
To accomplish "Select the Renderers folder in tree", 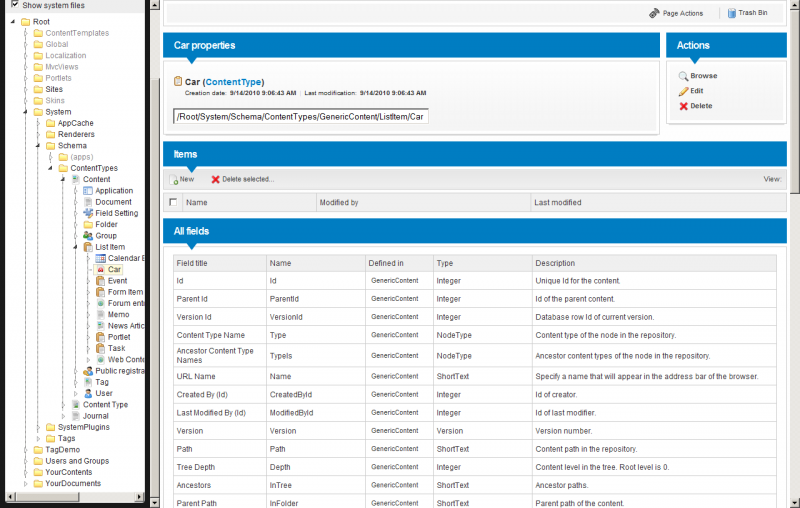I will coord(76,134).
